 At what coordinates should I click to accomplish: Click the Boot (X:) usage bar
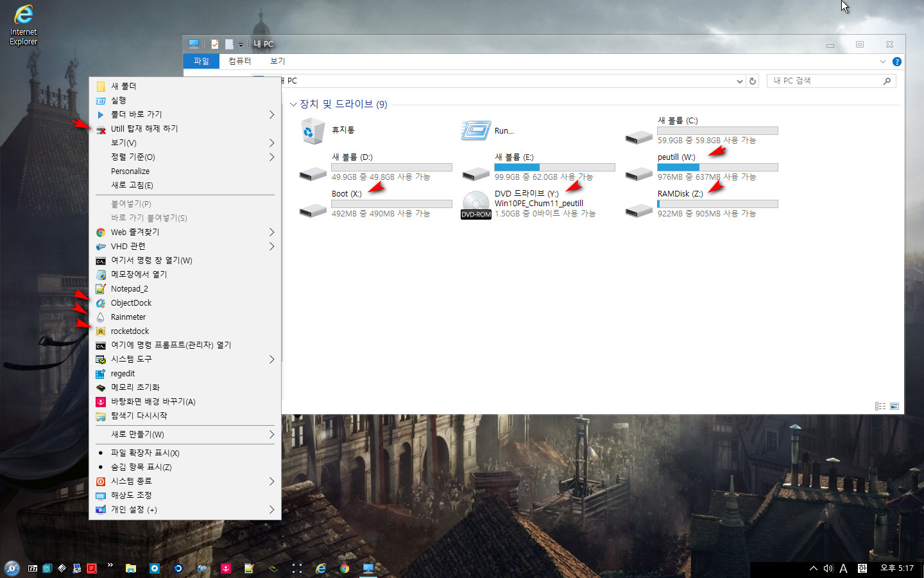(391, 204)
